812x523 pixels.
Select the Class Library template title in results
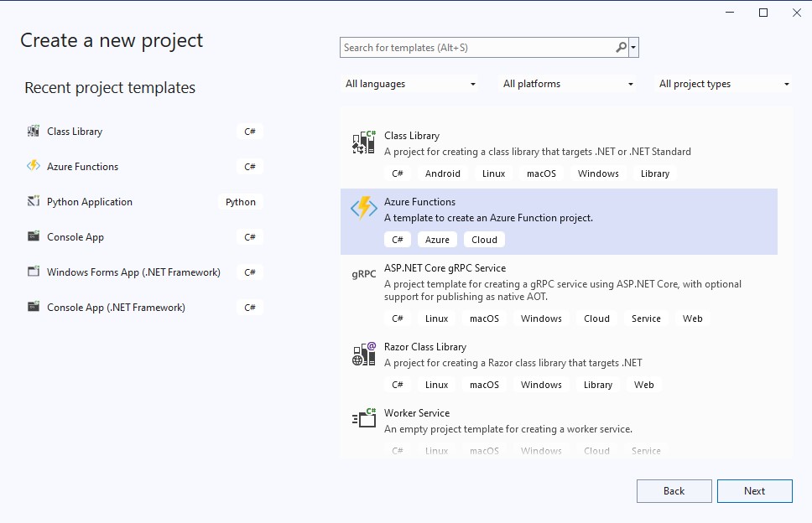(412, 136)
